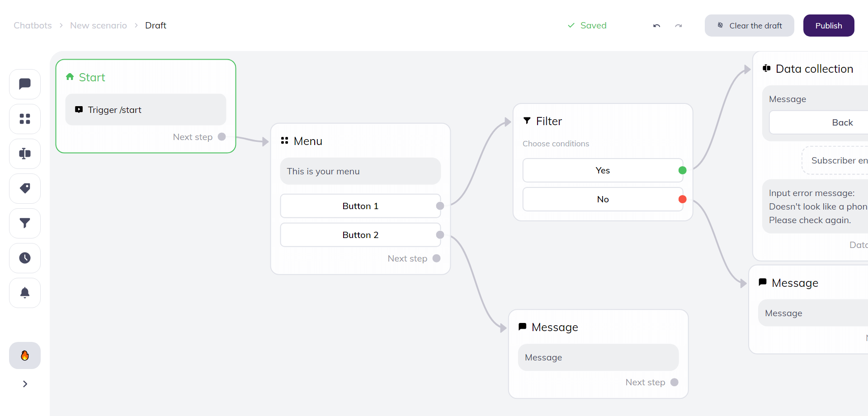Go to Chatbots breadcrumb
Screen dimensions: 868x416
33,26
